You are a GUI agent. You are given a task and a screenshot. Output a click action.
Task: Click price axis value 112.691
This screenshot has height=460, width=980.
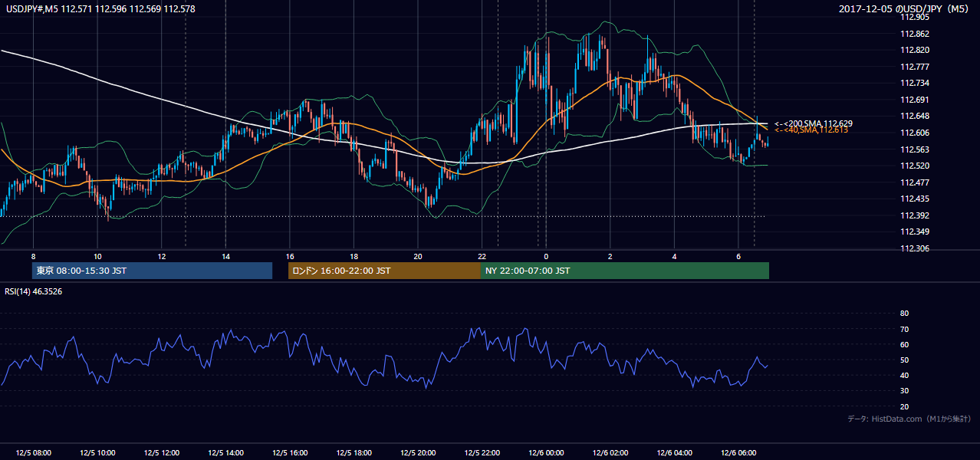[916, 100]
